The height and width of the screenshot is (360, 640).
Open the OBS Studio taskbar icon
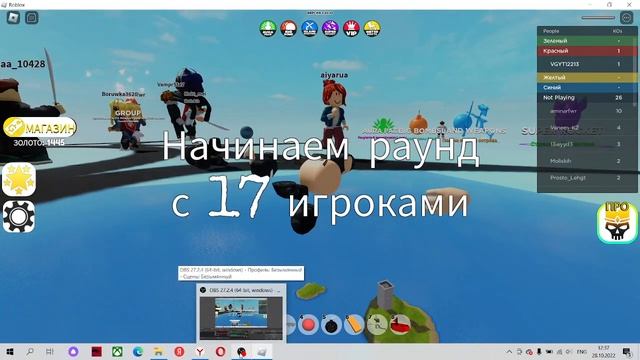click(241, 351)
